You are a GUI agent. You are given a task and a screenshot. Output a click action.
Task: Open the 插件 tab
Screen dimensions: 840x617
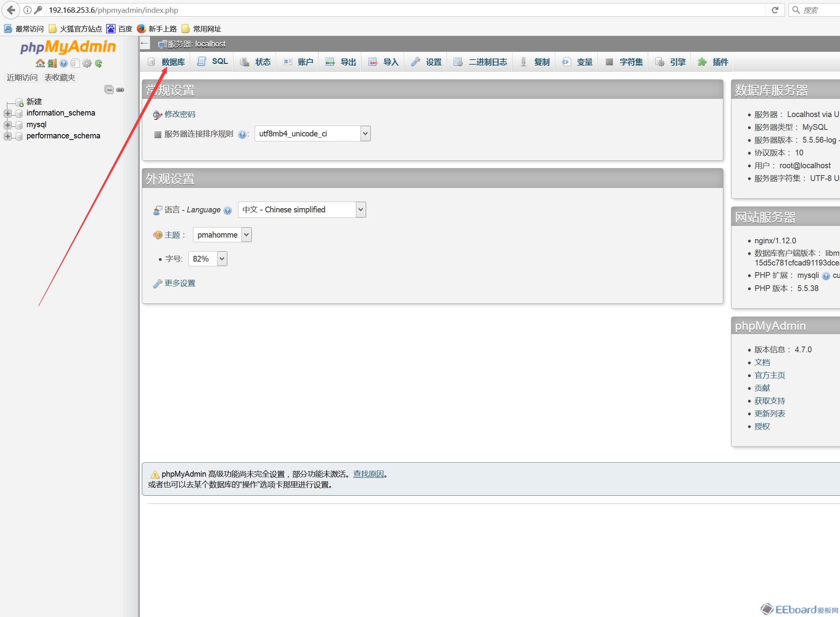[x=712, y=62]
